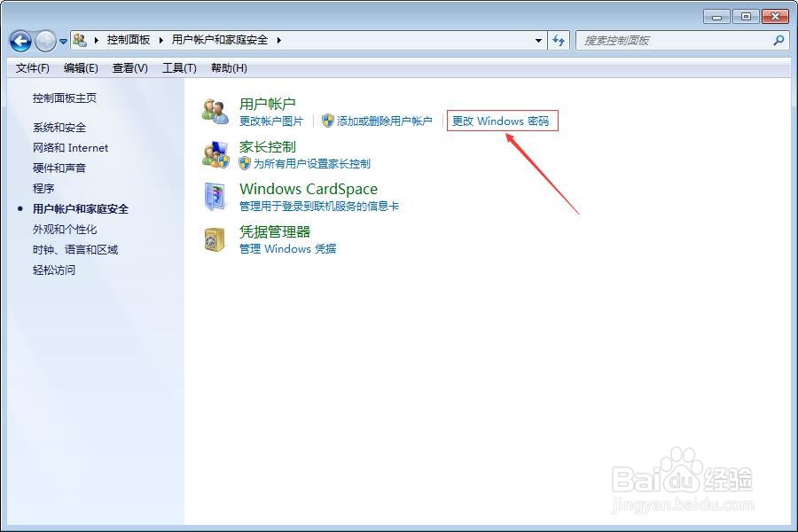This screenshot has height=532, width=798.
Task: Open 时钟、语言和区域 category in sidebar
Action: point(75,249)
